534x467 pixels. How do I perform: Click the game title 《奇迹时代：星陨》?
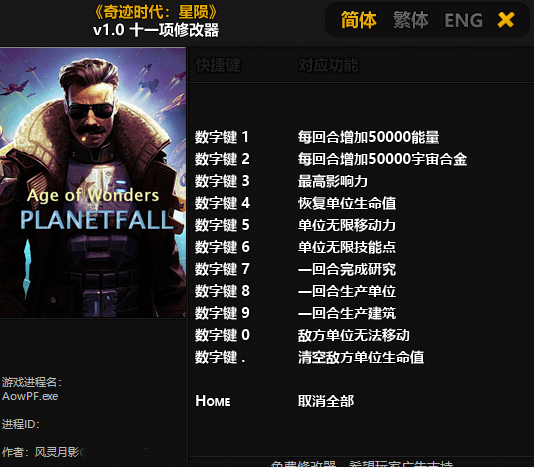[156, 12]
